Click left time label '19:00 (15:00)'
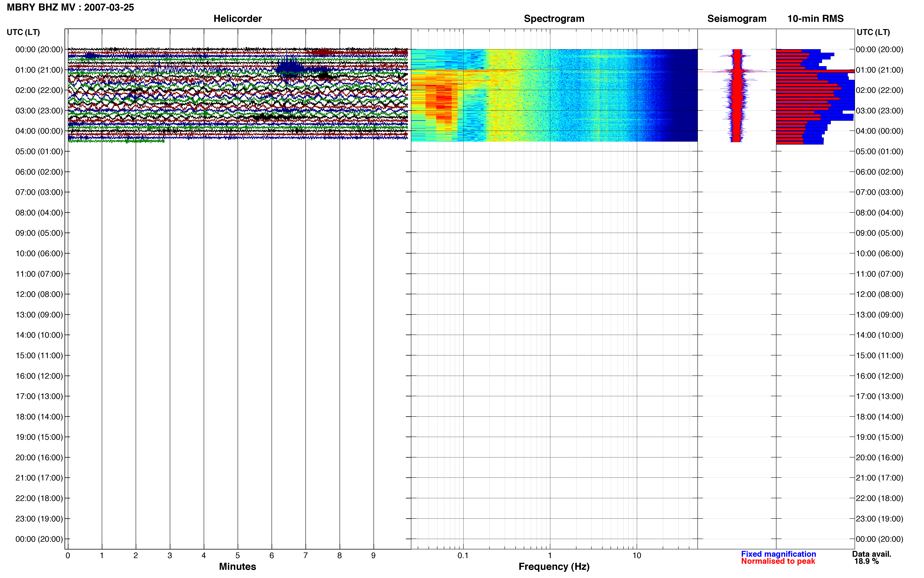The image size is (924, 578). click(x=39, y=437)
